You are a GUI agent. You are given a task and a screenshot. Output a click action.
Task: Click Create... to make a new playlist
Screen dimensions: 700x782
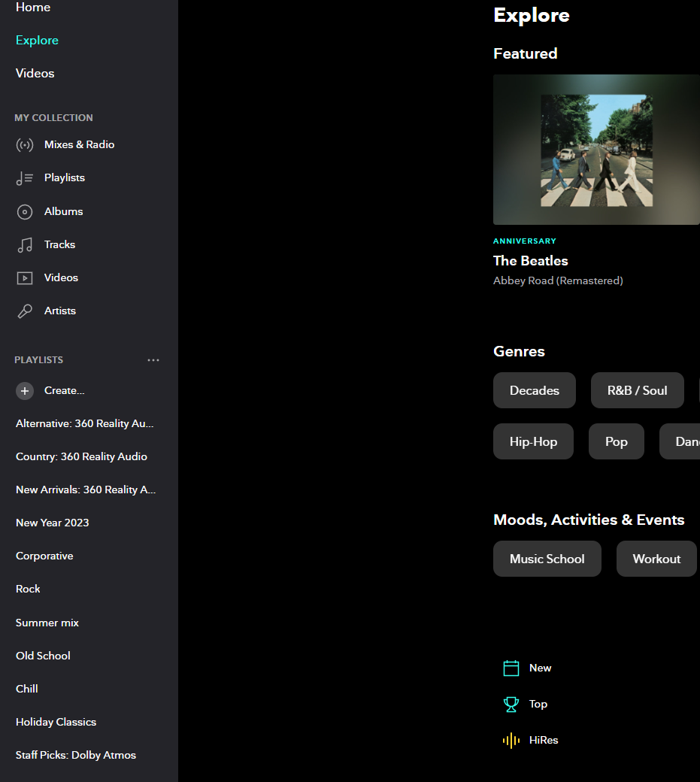click(65, 390)
